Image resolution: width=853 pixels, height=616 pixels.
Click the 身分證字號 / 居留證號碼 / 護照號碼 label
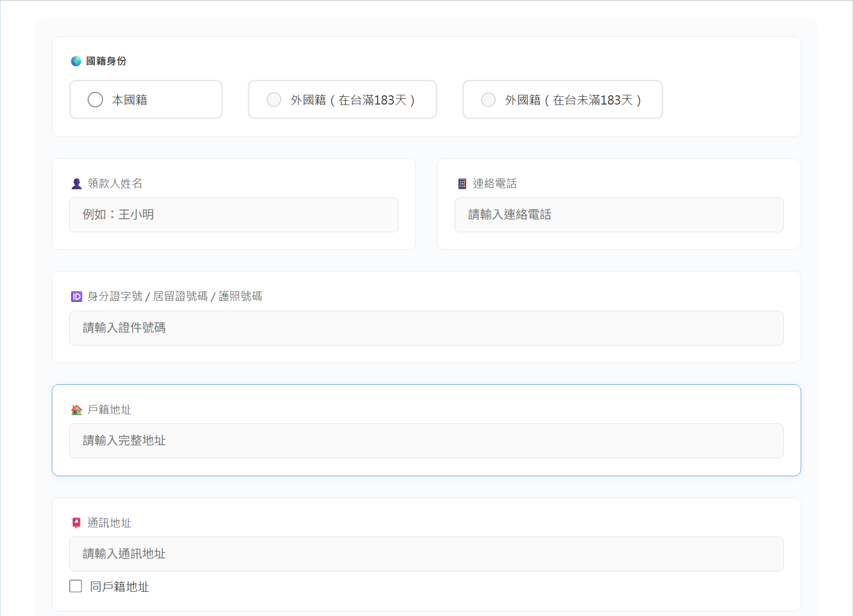[175, 296]
